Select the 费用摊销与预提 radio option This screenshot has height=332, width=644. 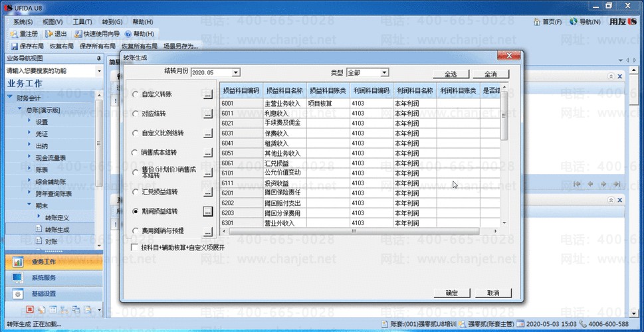point(135,231)
